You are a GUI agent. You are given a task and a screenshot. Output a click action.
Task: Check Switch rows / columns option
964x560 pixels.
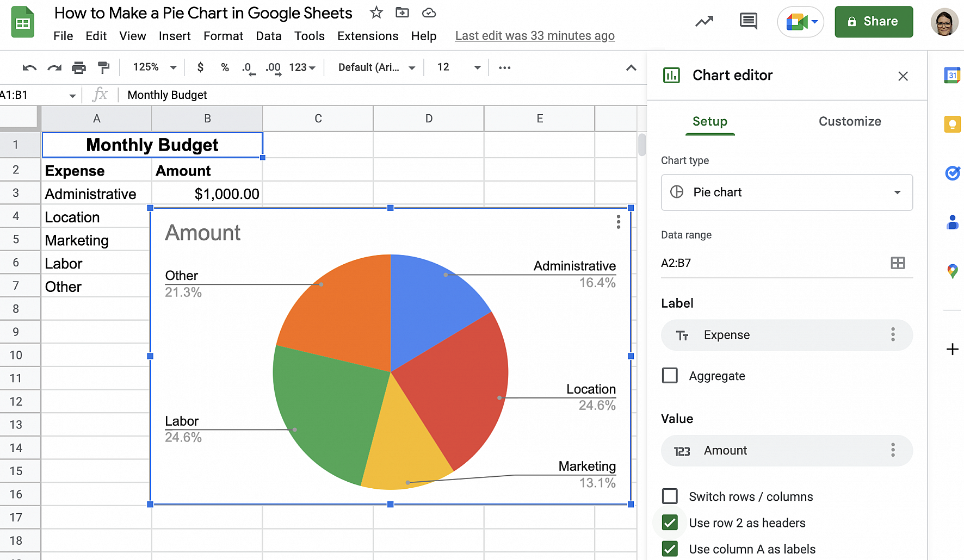pos(670,496)
